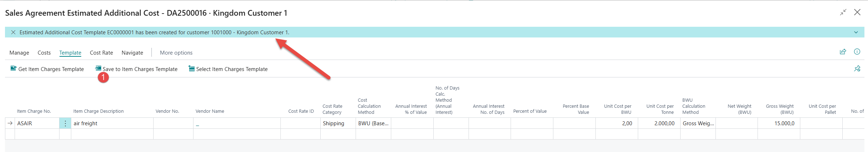The height and width of the screenshot is (152, 868).
Task: Open the Navigate menu
Action: (x=132, y=53)
